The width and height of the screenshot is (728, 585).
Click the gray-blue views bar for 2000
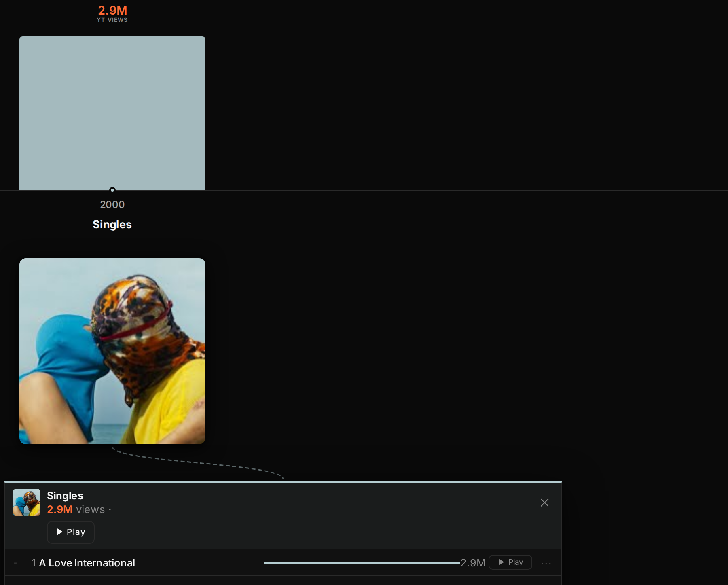click(112, 113)
